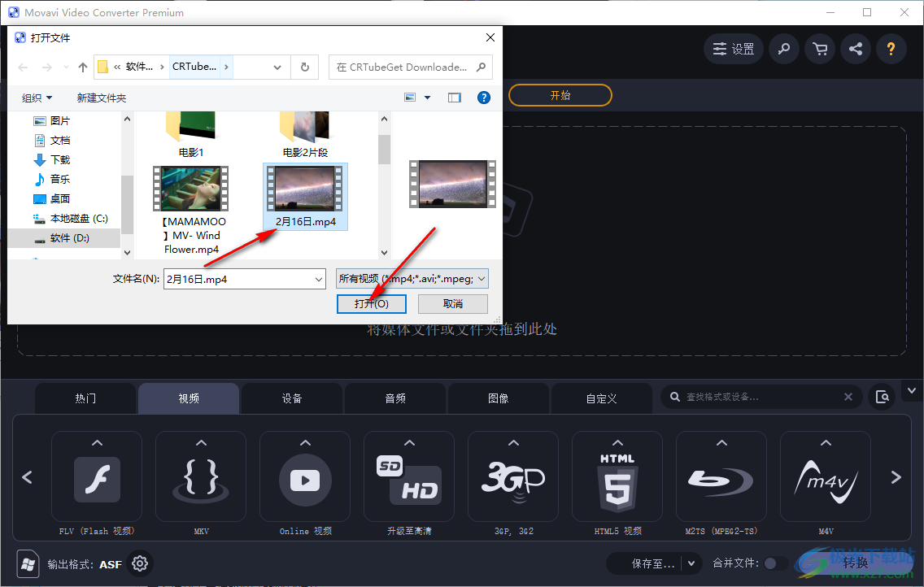Toggle the merge files switch
Screen dimensions: 924x587
775,563
